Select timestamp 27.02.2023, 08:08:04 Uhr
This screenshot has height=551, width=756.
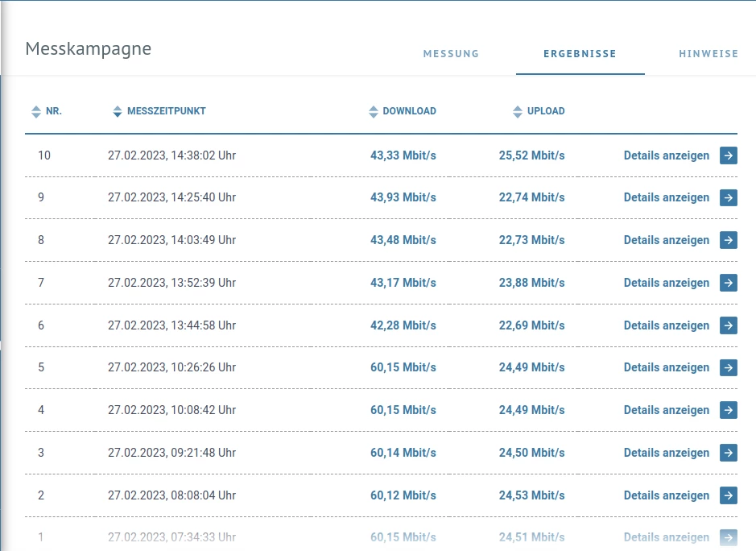(x=171, y=495)
